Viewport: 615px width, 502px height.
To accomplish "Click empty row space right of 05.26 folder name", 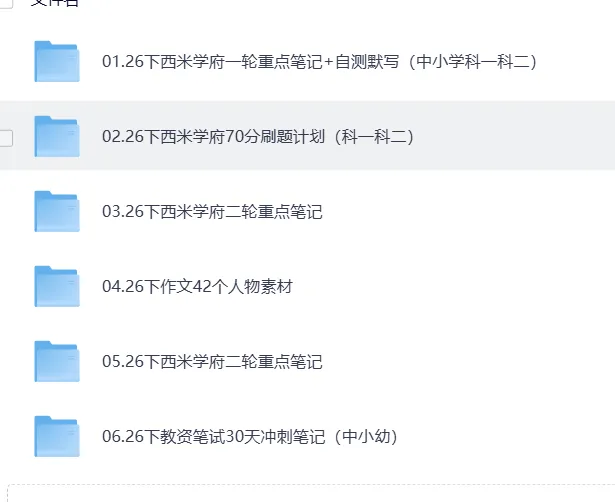I will (x=469, y=362).
